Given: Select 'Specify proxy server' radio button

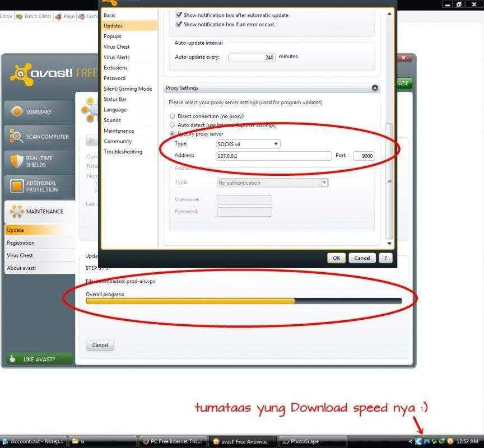Looking at the screenshot, I should tap(172, 134).
